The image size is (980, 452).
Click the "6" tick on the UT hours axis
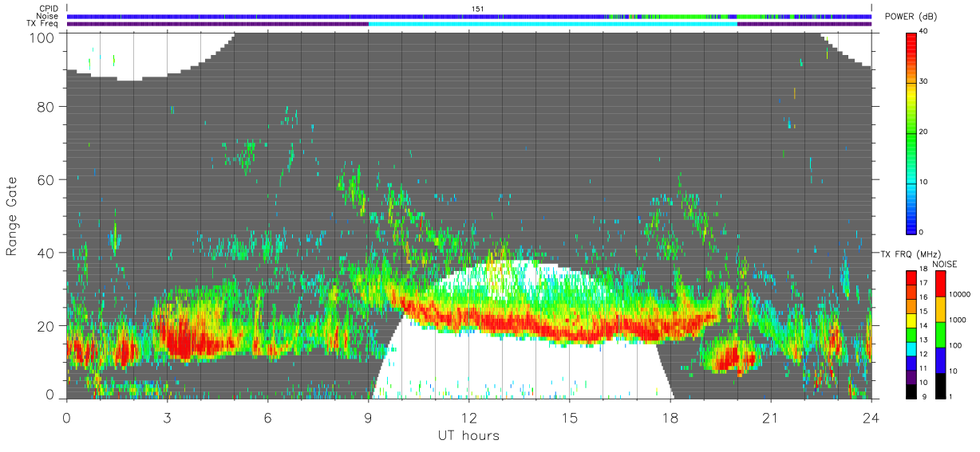point(267,417)
